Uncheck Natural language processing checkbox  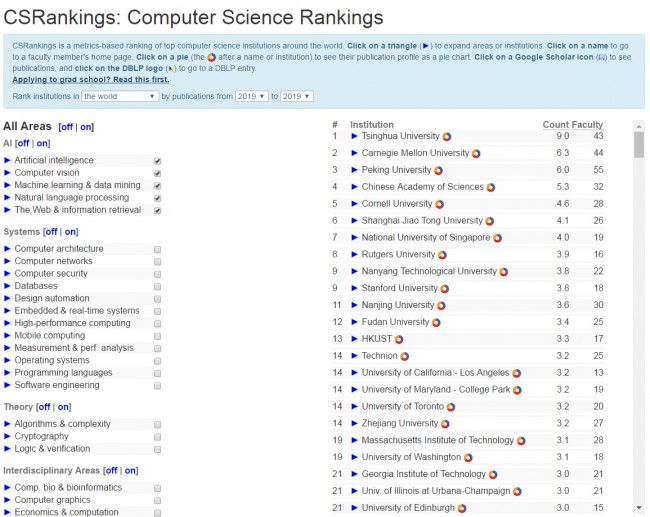158,198
